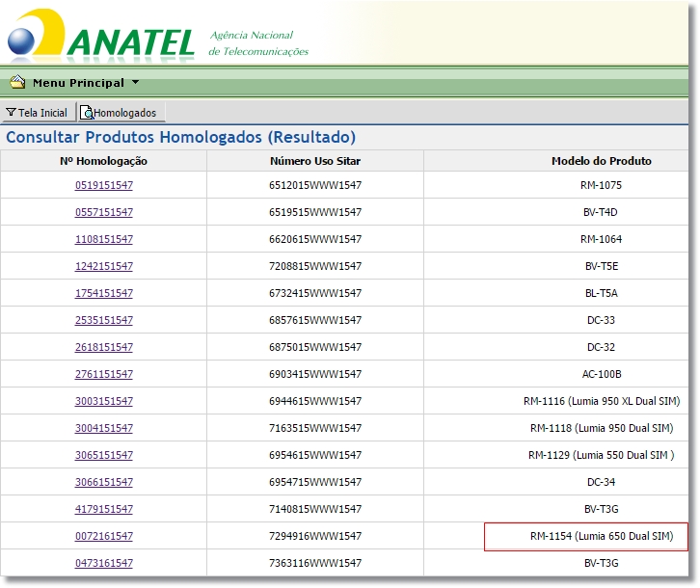Image resolution: width=700 pixels, height=588 pixels.
Task: Open homologation link 1242151547
Action: (104, 266)
